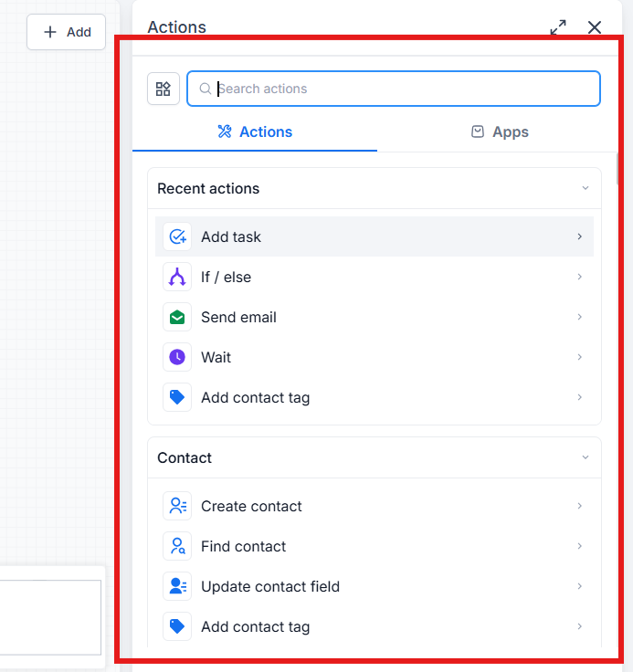The height and width of the screenshot is (672, 633).
Task: Choose the If / else action label
Action: point(226,277)
